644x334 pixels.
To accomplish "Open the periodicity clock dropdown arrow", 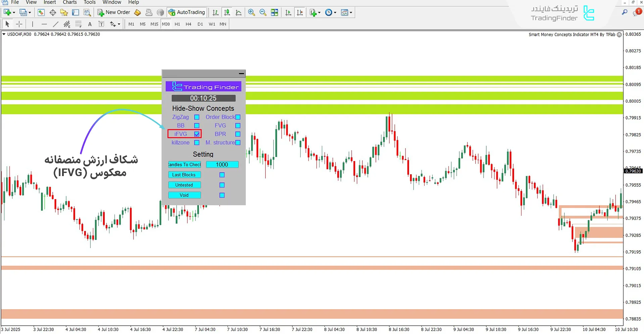I will pos(335,13).
